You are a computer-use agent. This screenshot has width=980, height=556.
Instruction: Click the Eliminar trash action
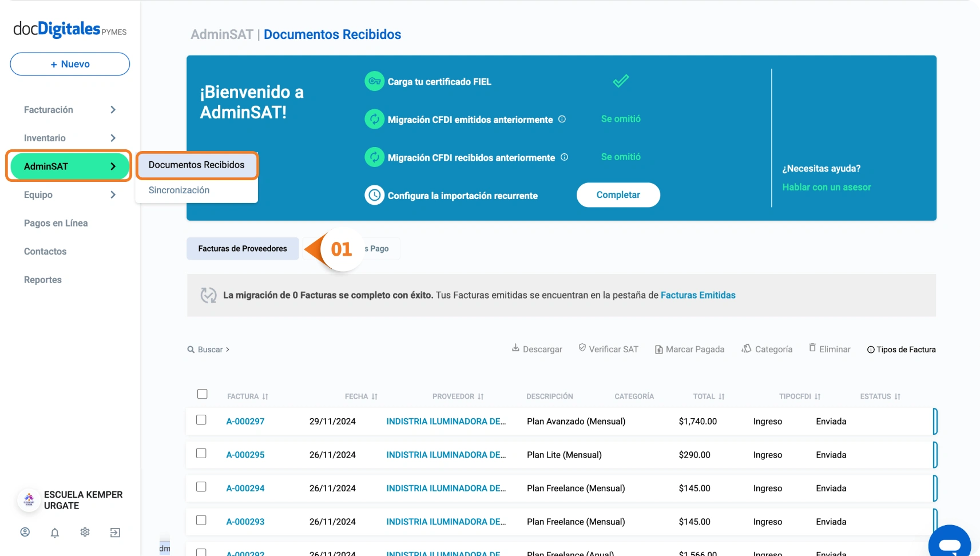[x=830, y=349]
